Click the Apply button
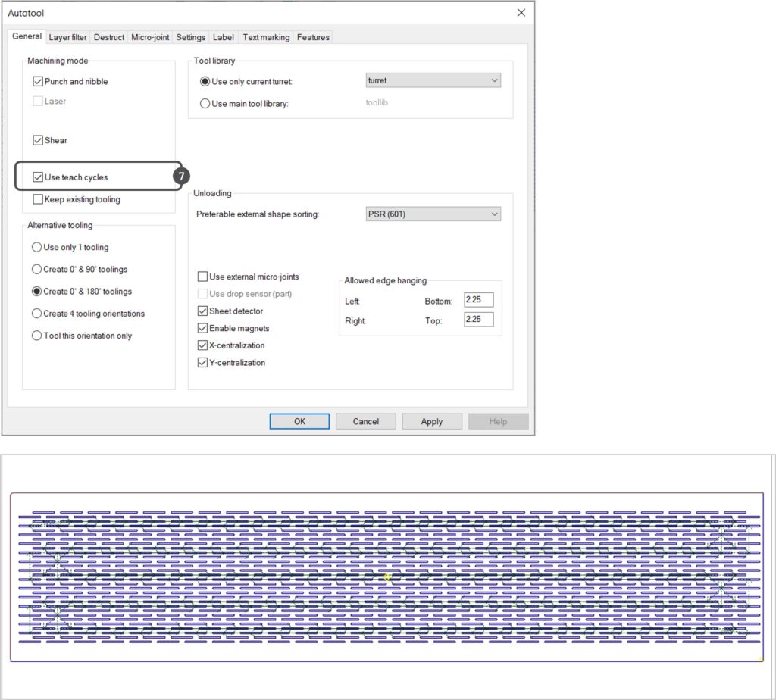 432,422
